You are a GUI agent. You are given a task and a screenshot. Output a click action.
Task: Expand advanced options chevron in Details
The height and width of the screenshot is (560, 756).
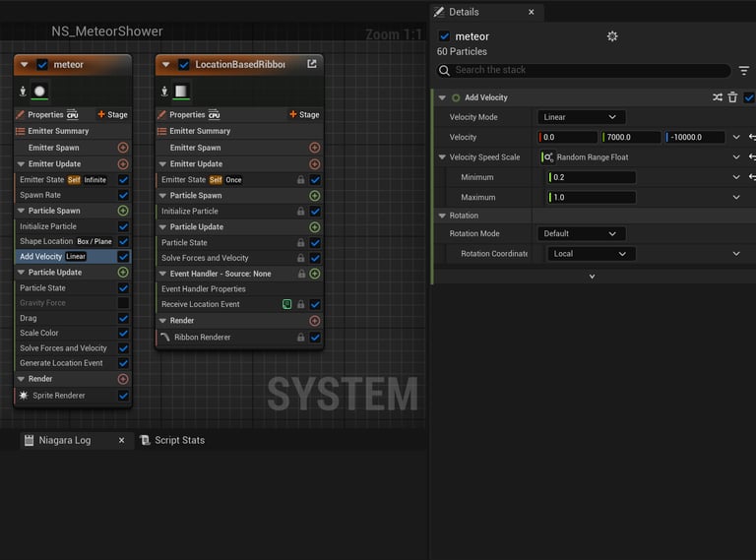592,277
